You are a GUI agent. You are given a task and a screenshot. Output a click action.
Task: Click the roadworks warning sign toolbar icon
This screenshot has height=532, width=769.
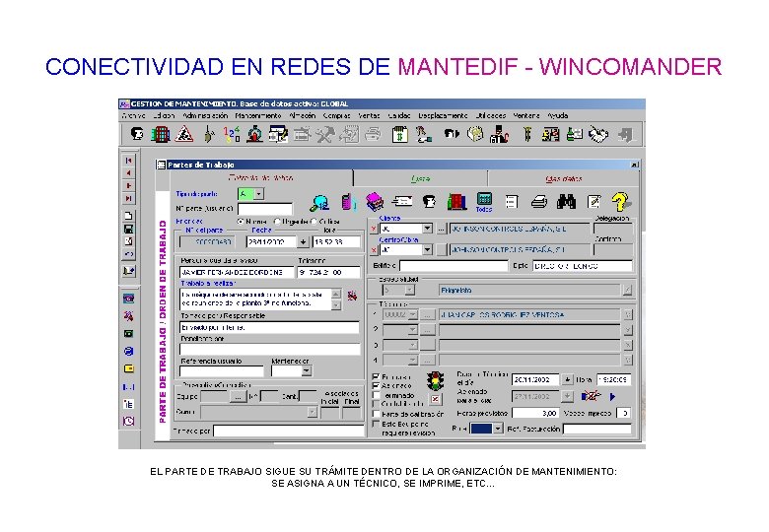[x=184, y=134]
